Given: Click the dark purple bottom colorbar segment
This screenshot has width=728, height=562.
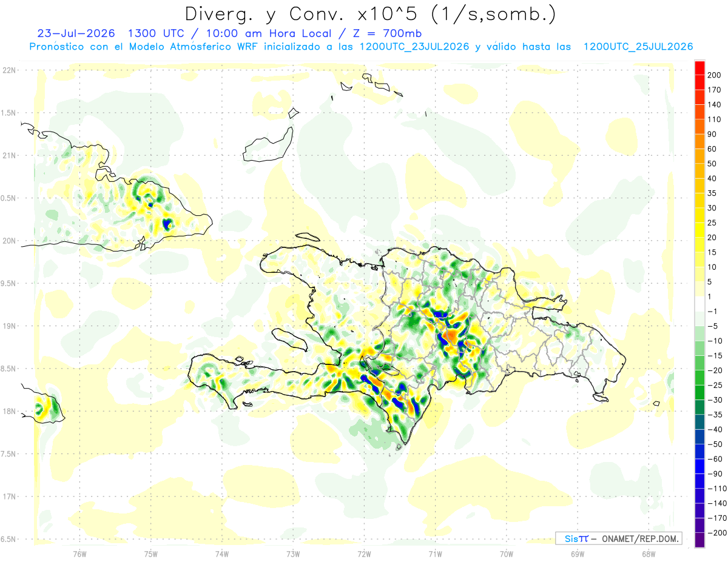Looking at the screenshot, I should (x=699, y=540).
